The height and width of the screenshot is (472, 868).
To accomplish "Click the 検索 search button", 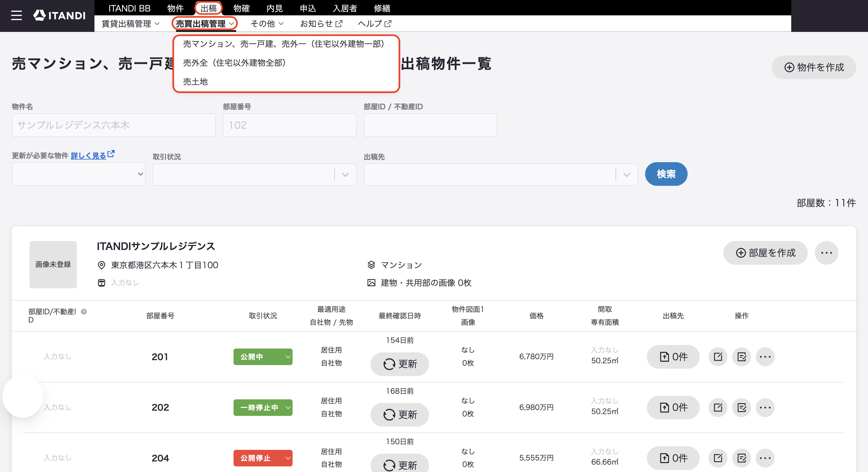I will point(666,174).
